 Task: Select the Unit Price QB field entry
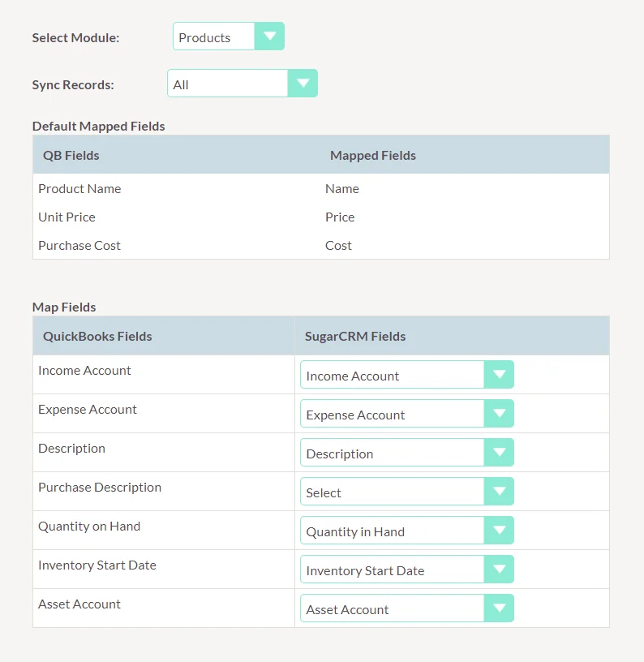click(x=67, y=217)
